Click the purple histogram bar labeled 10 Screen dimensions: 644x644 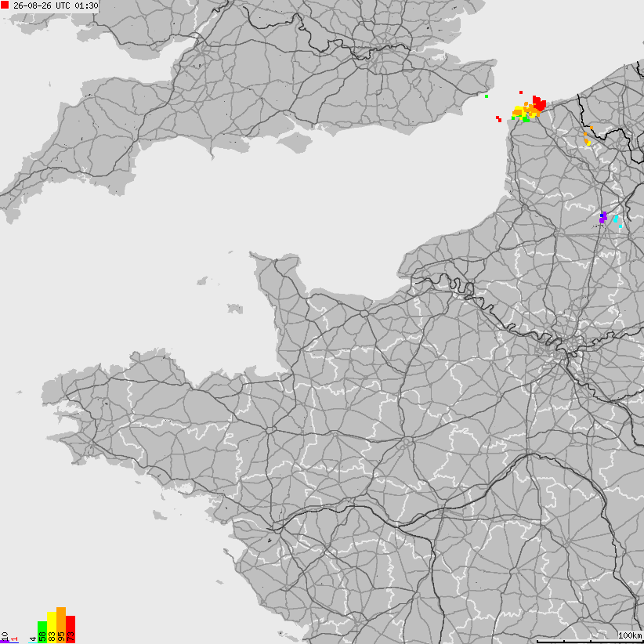coord(5,641)
